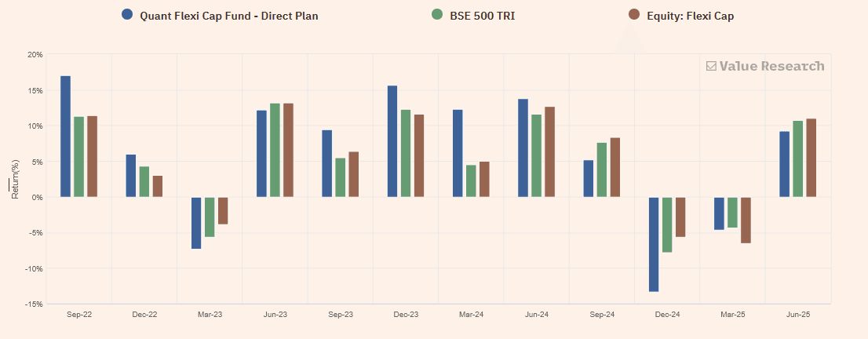Image resolution: width=868 pixels, height=339 pixels.
Task: Click the -15% y-axis label
Action: click(35, 304)
